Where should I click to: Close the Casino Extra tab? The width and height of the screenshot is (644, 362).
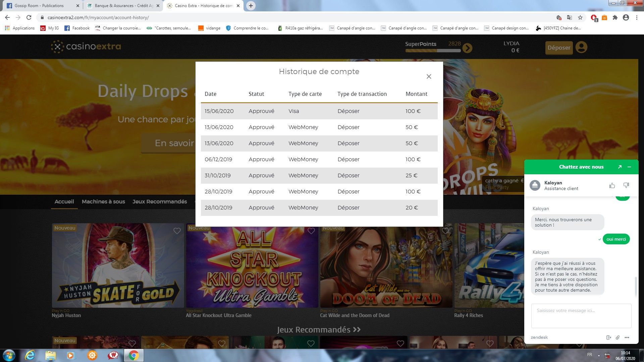[x=238, y=6]
